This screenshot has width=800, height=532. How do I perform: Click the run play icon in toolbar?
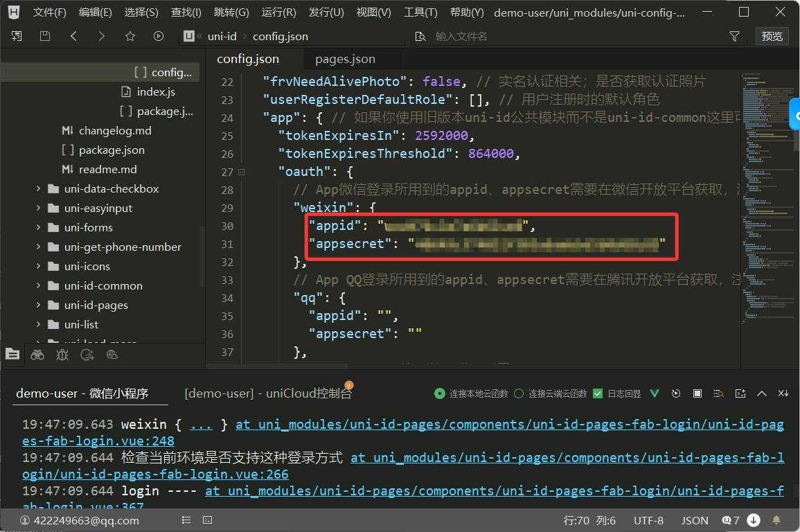(159, 36)
